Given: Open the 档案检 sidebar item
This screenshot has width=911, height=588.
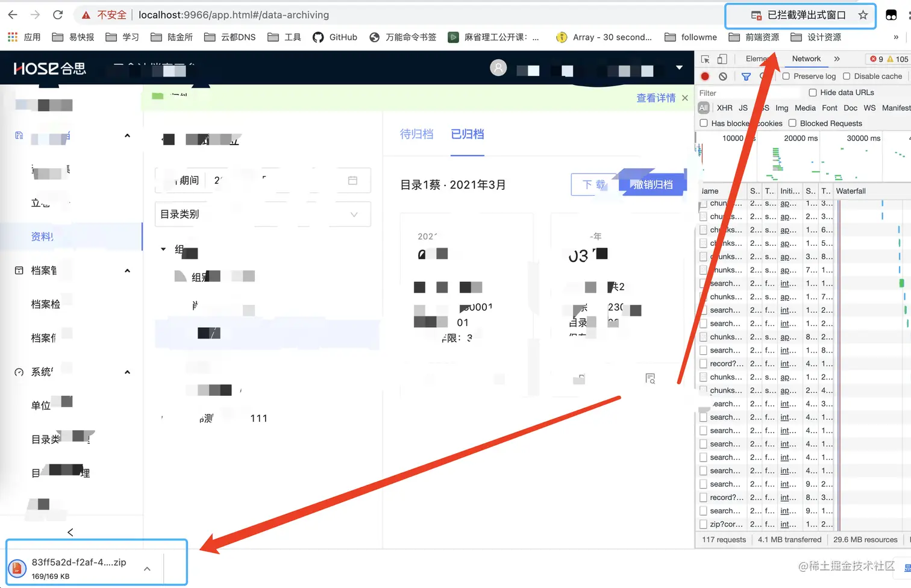Looking at the screenshot, I should (46, 304).
